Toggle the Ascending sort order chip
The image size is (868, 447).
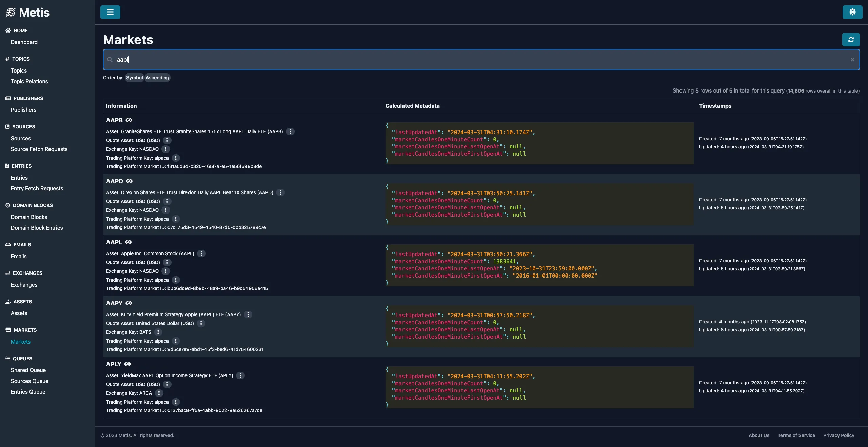[157, 78]
